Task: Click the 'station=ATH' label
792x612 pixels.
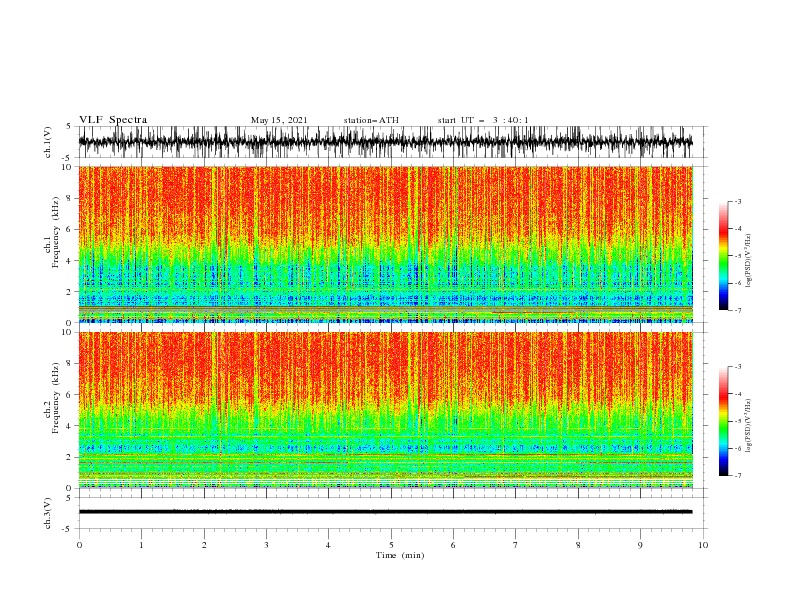Action: click(371, 120)
